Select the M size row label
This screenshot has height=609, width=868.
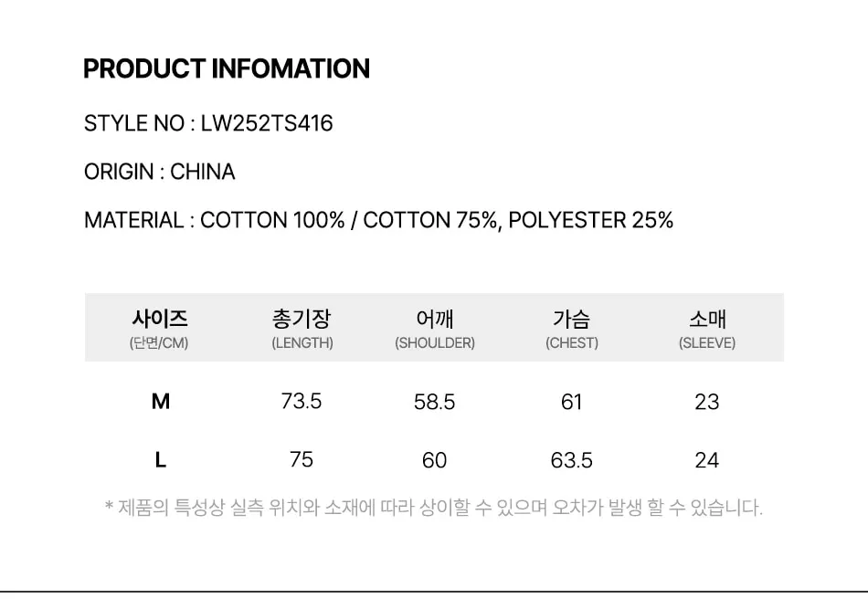click(161, 401)
